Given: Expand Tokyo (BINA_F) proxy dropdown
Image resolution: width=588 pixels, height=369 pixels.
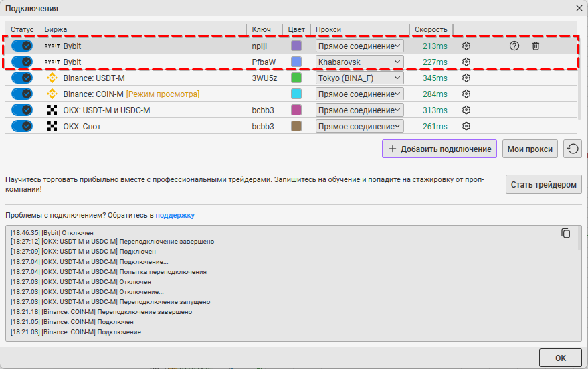Looking at the screenshot, I should [x=359, y=78].
